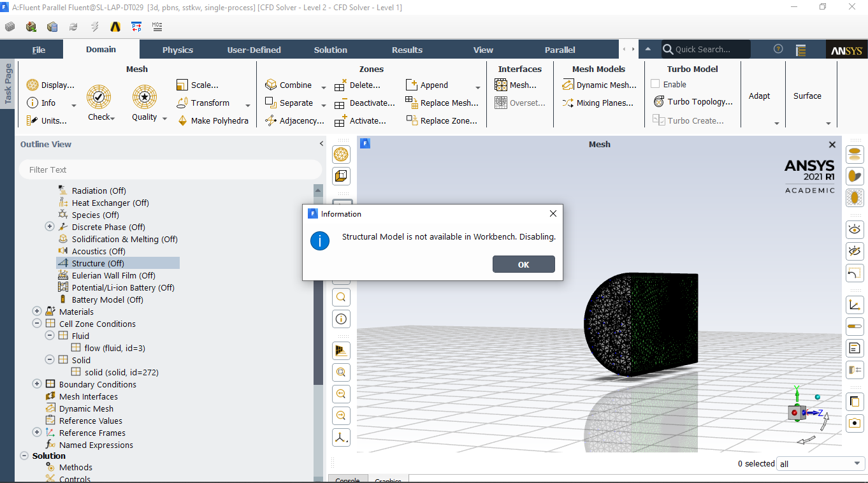Click the yellow Ansys logo toolbar icon

coord(115,27)
